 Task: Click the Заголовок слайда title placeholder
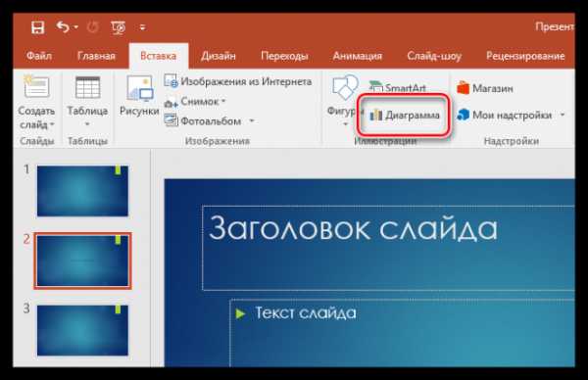tap(388, 248)
